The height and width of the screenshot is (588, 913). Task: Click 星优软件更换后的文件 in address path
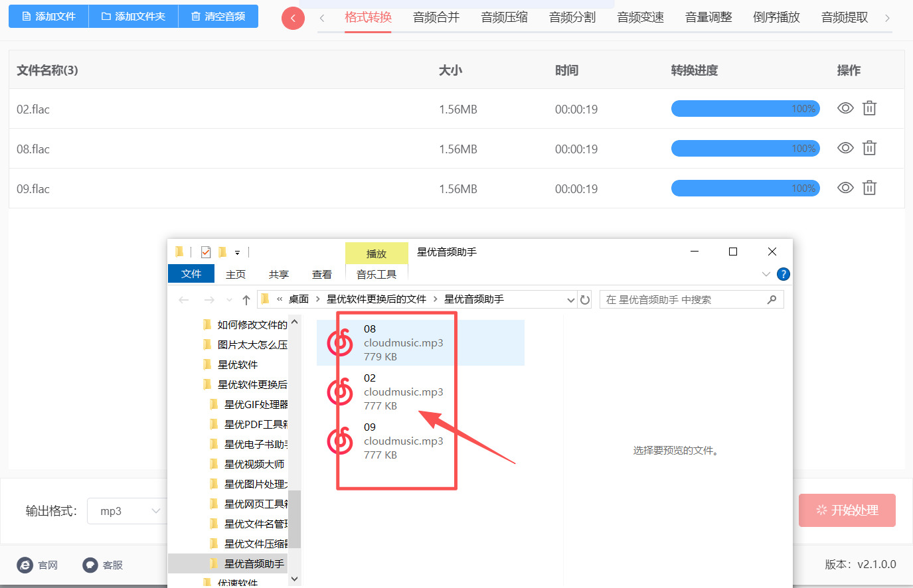(376, 299)
